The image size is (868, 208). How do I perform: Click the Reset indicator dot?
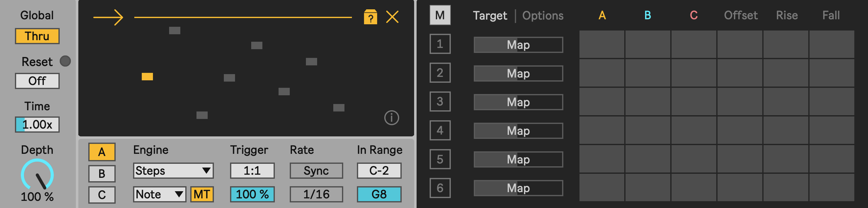click(65, 61)
